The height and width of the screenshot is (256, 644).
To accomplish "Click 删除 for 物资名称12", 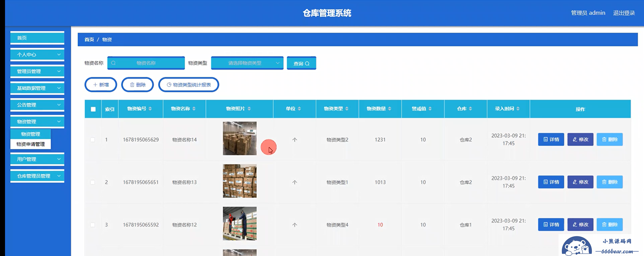I will 610,224.
